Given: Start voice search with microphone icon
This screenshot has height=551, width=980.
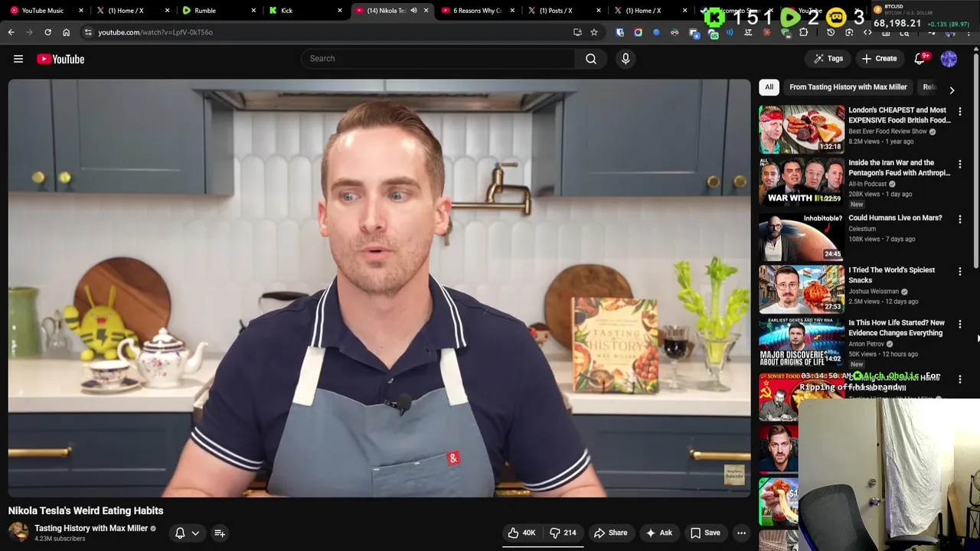Looking at the screenshot, I should [626, 59].
